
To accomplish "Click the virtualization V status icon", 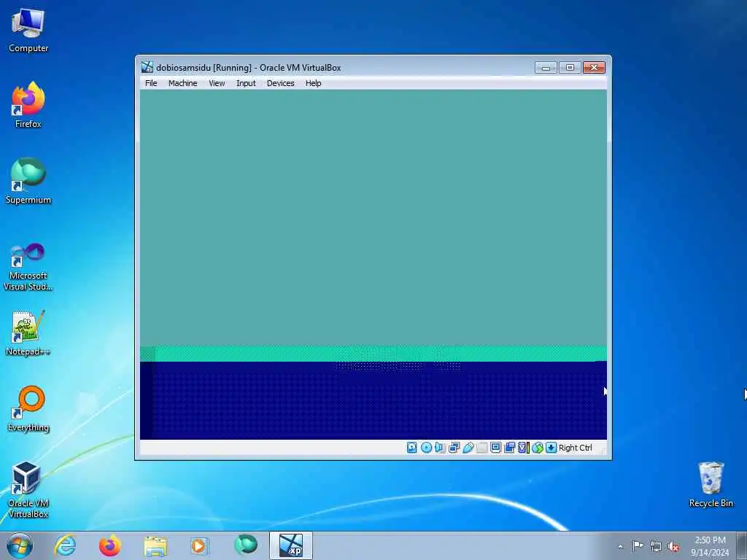I will click(x=524, y=448).
